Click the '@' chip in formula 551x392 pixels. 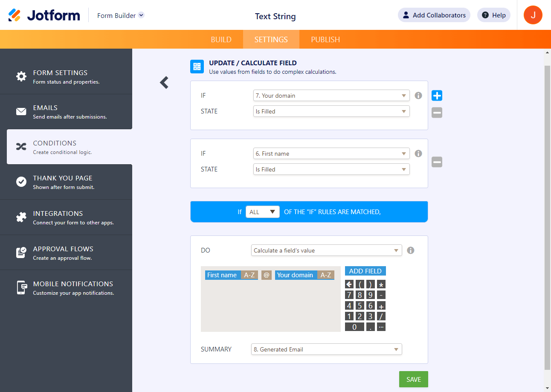pos(267,275)
